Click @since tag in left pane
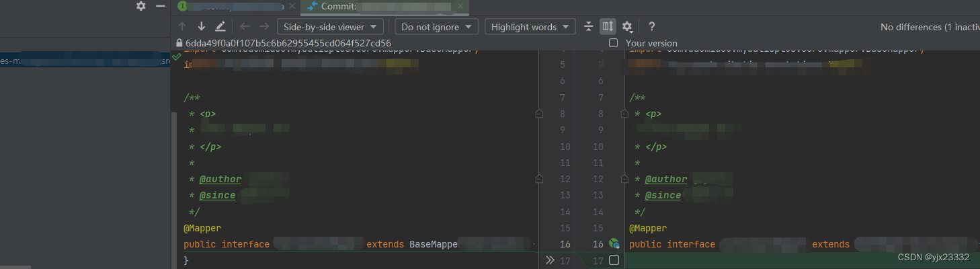This screenshot has width=980, height=269. 217,195
